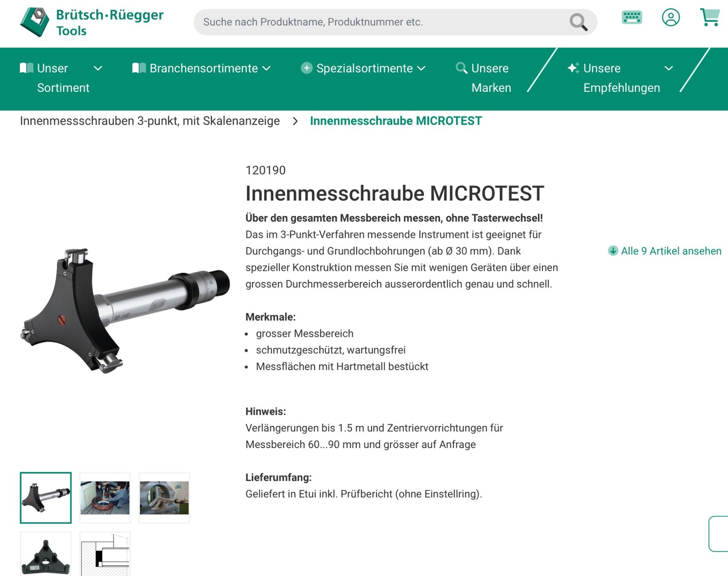Click the magnifier icon beside Unsere Marken
This screenshot has height=576, width=728.
461,68
